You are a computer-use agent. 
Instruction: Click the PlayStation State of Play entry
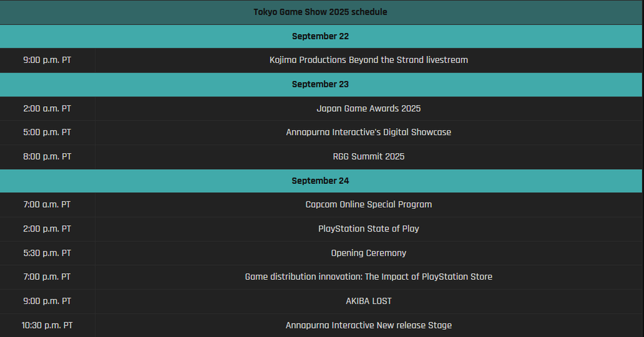click(x=368, y=228)
